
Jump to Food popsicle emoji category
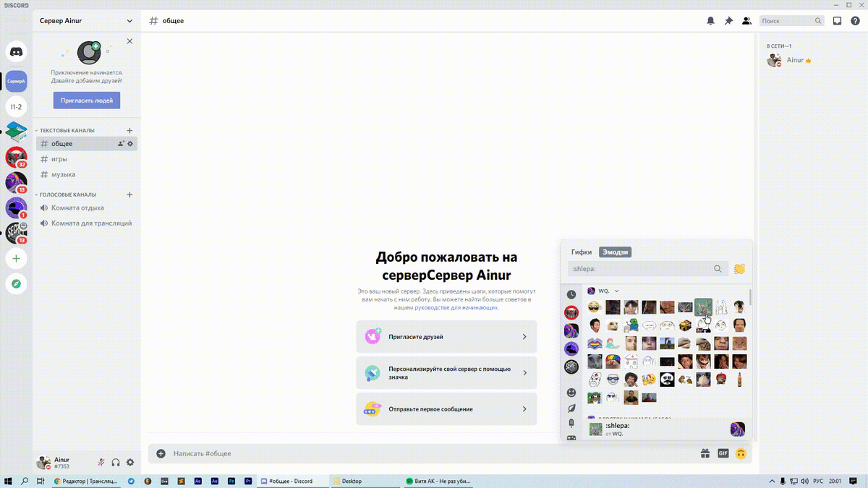coord(571,424)
